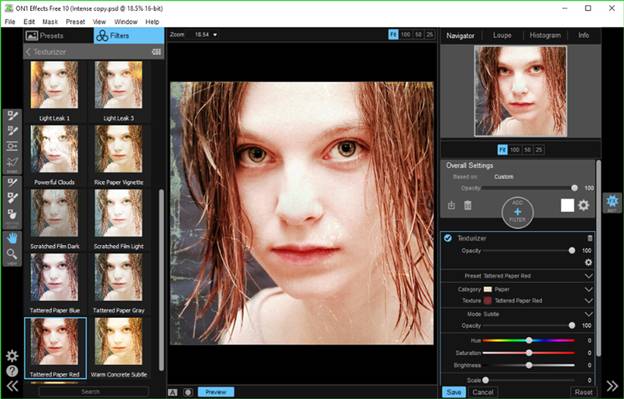The width and height of the screenshot is (624, 399).
Task: Open the settings gear at bottom left
Action: point(12,355)
